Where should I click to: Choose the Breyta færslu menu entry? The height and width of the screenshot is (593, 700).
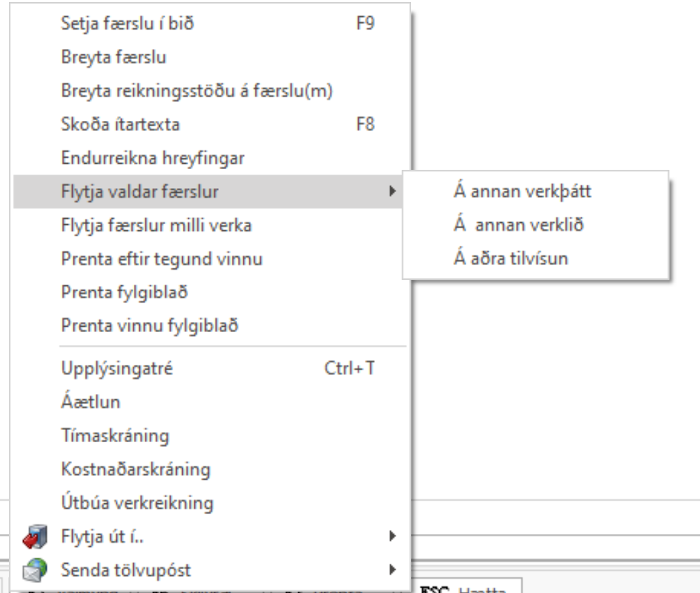[113, 58]
